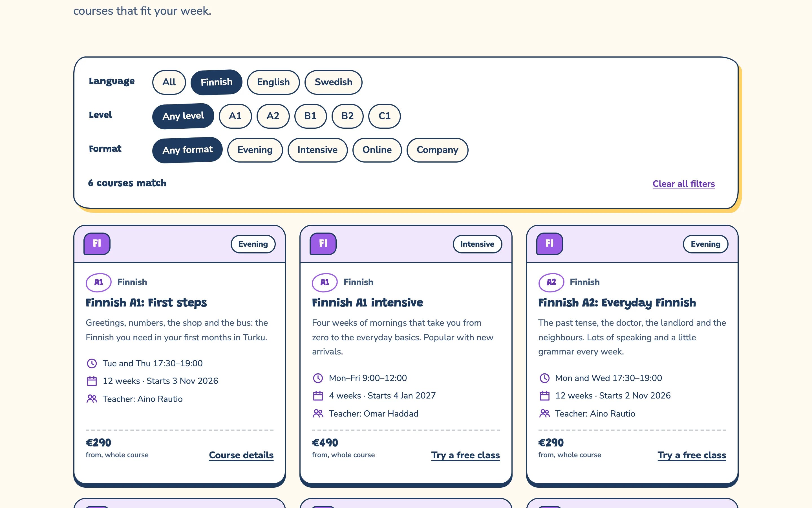Image resolution: width=812 pixels, height=508 pixels.
Task: Click clock icon beside Mon and Wed 17:30–19:00
Action: coord(545,378)
